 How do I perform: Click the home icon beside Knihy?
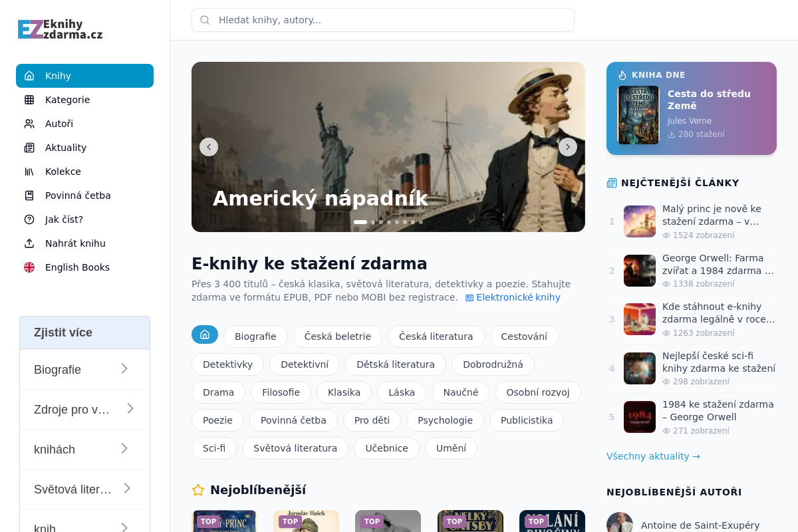click(29, 76)
